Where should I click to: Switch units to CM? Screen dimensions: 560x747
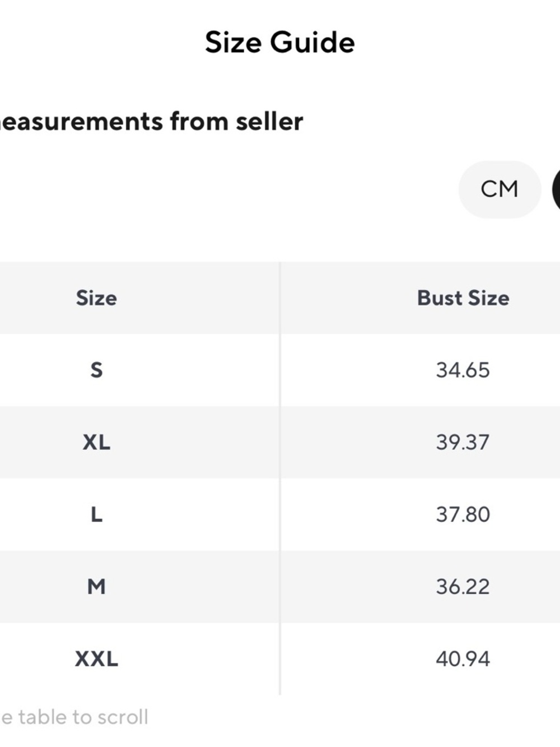500,189
